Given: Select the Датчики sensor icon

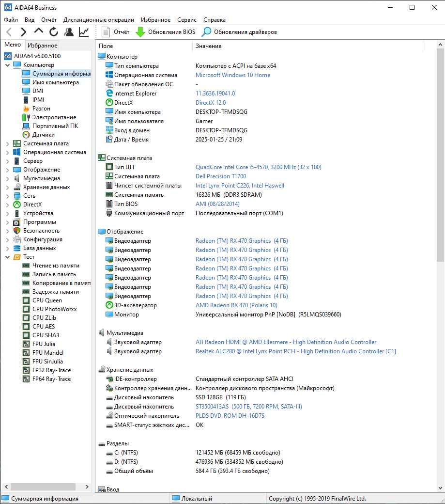Looking at the screenshot, I should pyautogui.click(x=26, y=135).
